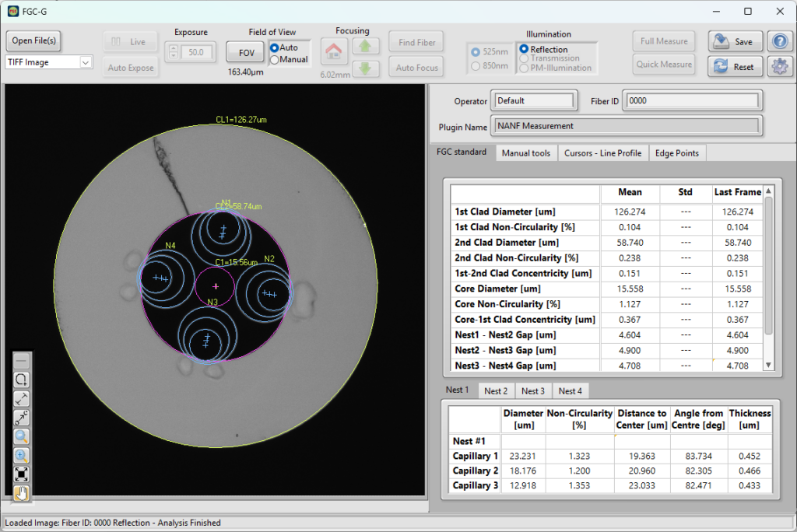This screenshot has width=797, height=532.
Task: Click the results table scroll-down arrow
Action: tap(768, 365)
